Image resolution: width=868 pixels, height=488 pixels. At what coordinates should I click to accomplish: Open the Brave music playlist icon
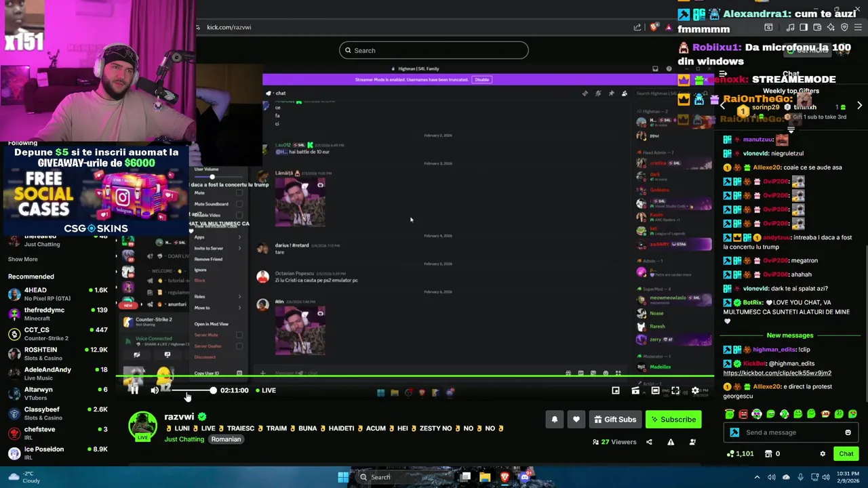(x=791, y=27)
